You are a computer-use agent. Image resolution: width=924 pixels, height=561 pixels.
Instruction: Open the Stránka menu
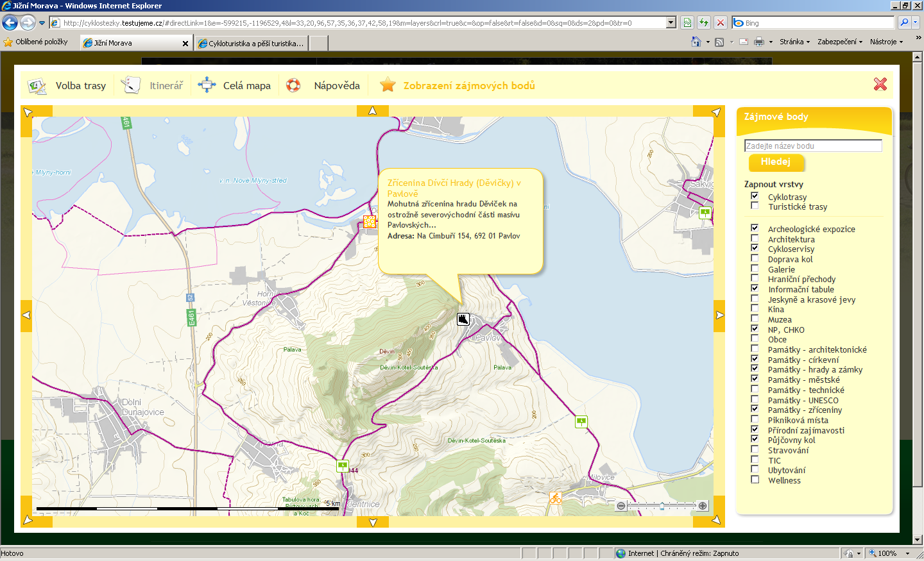(x=794, y=42)
